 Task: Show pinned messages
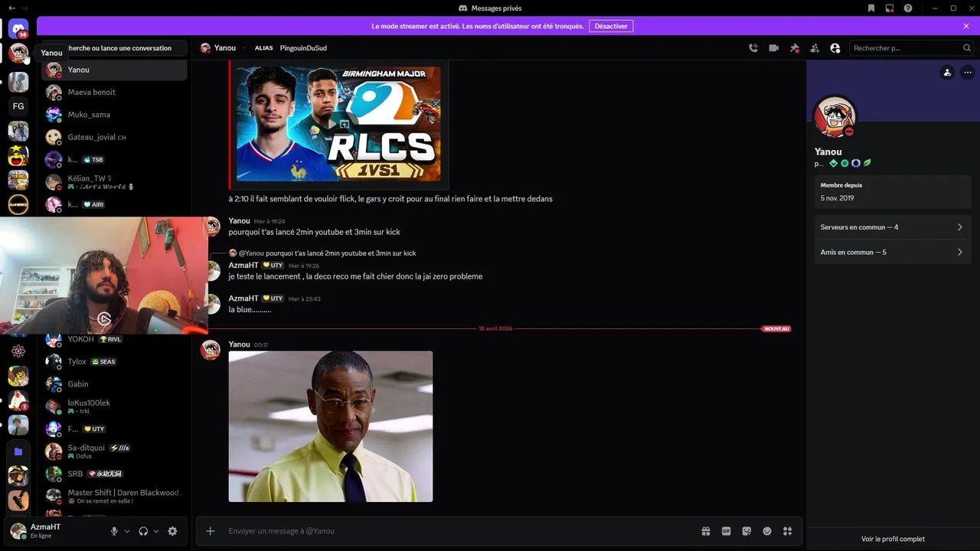[795, 48]
